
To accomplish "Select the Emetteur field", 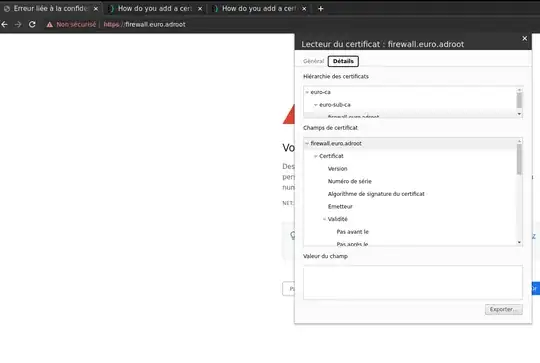I will [x=340, y=207].
